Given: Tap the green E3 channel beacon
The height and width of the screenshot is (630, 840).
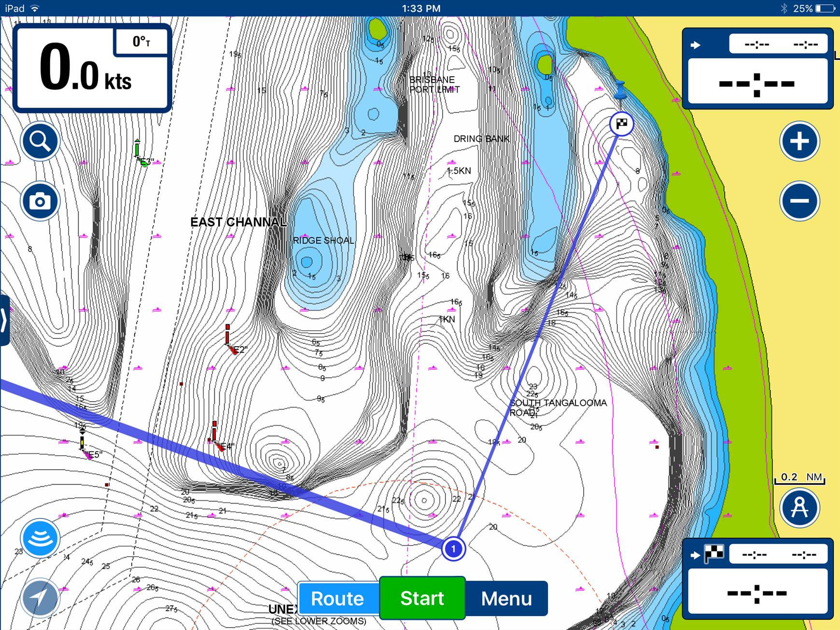Looking at the screenshot, I should coord(138,151).
